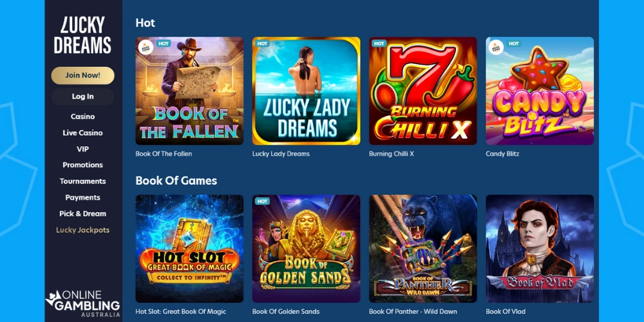Open the Lucky Jackpots link
This screenshot has width=644, height=322.
coord(82,230)
